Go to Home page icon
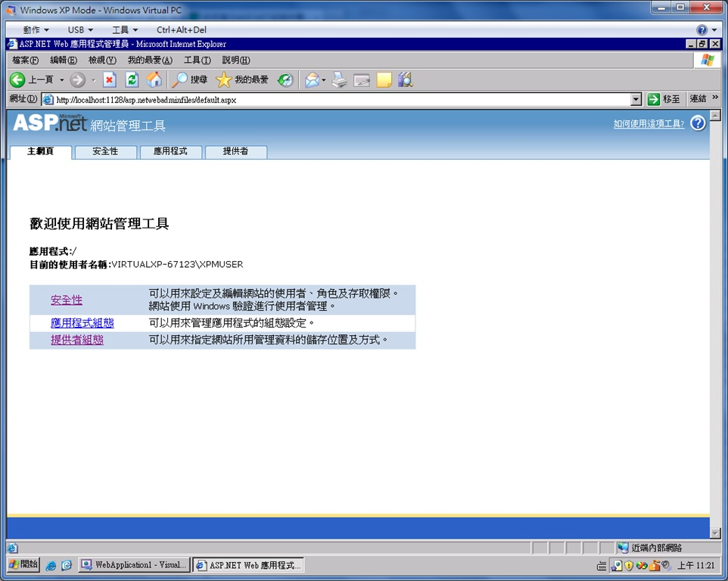The image size is (728, 581). coord(154,80)
